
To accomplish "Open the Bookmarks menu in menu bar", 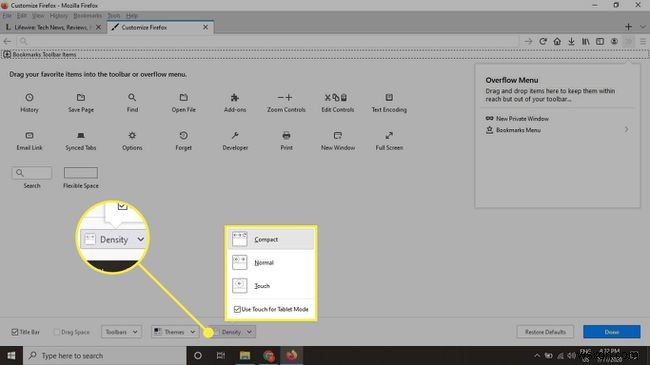I will pos(87,15).
